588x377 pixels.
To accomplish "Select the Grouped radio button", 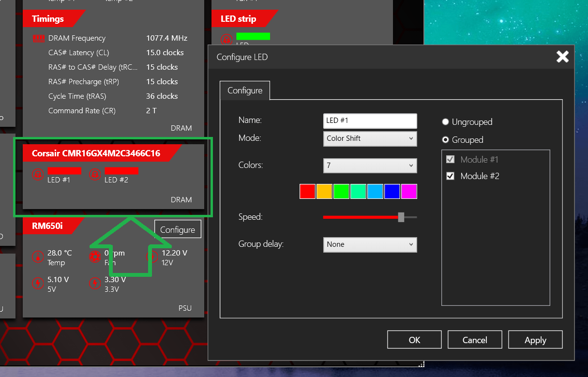I will tap(446, 140).
